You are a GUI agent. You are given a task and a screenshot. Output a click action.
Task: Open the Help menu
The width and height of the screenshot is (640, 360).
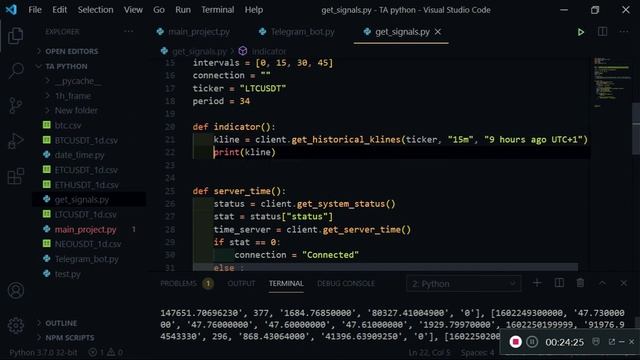tap(253, 10)
